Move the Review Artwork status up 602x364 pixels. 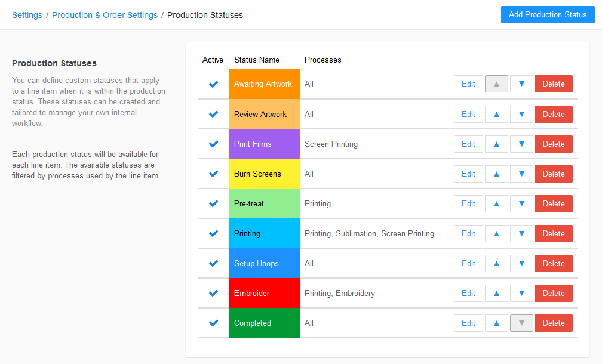pos(496,114)
